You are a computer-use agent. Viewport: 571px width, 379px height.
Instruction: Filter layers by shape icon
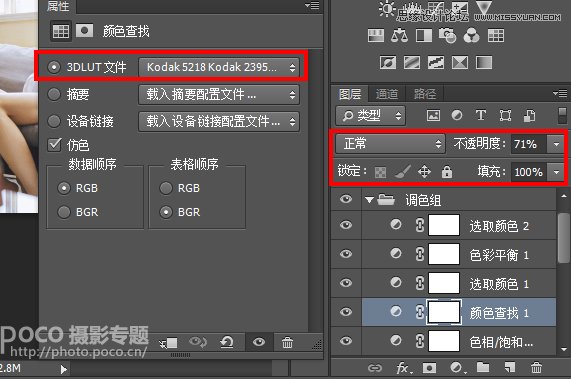(x=505, y=116)
